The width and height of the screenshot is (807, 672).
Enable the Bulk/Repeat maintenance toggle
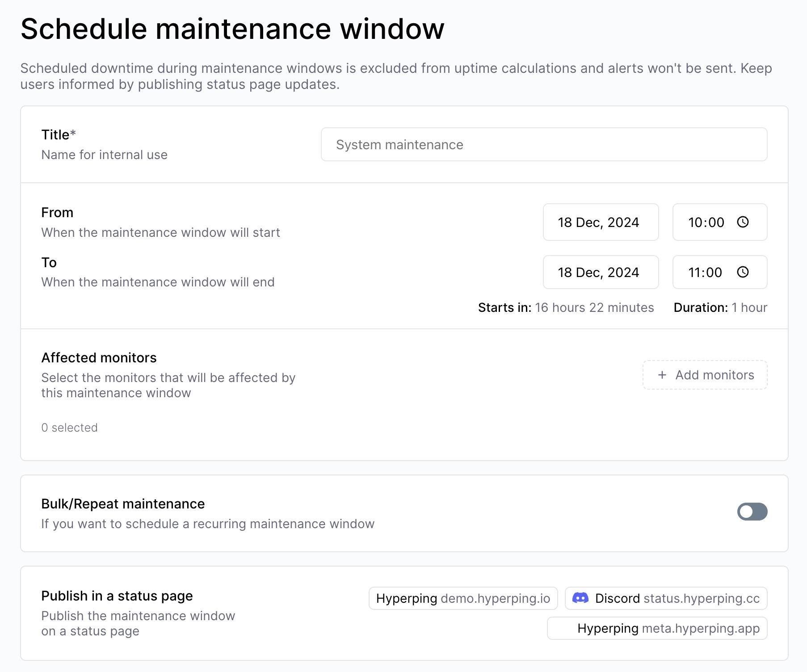pos(752,512)
